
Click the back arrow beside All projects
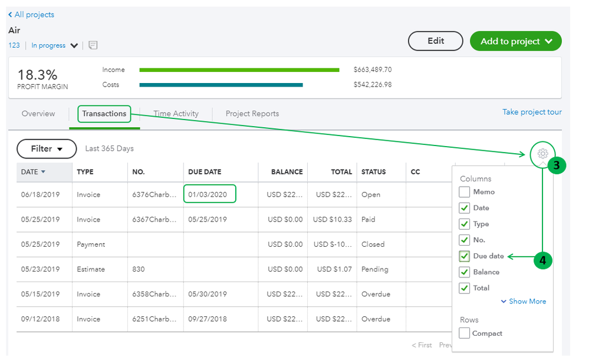[10, 15]
